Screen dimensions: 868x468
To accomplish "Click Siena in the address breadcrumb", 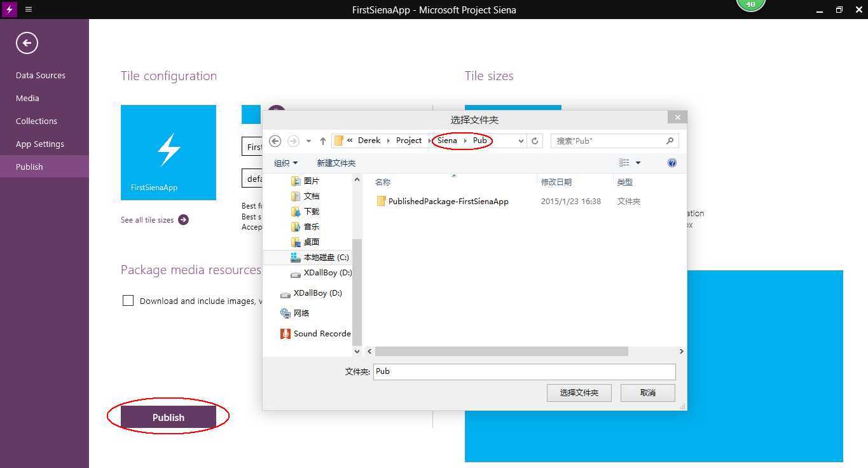I will pos(447,141).
